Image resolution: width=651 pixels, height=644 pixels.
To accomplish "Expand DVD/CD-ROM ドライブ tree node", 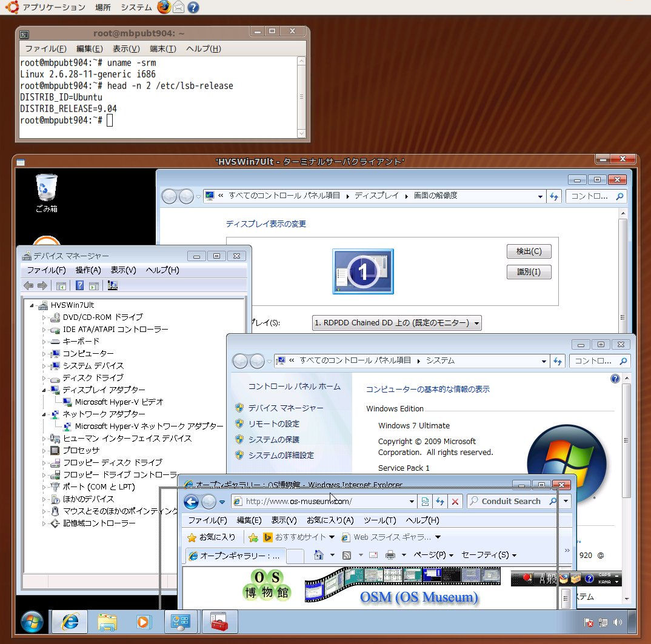I will coord(44,317).
